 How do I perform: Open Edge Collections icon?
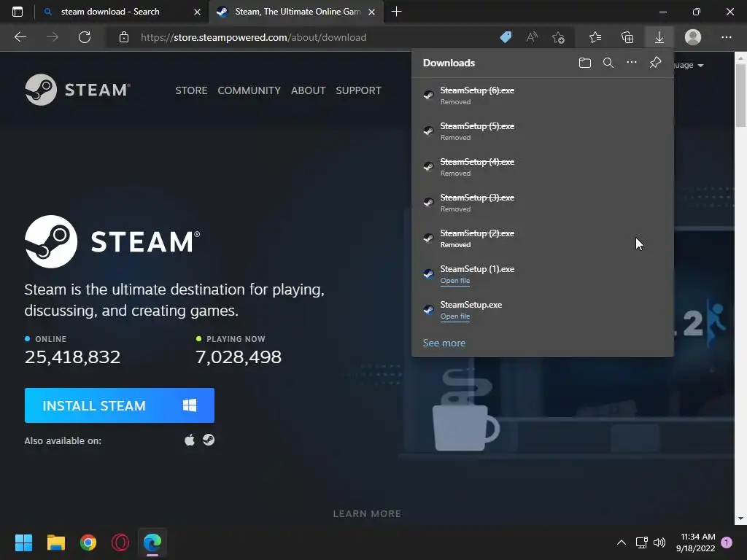point(627,37)
